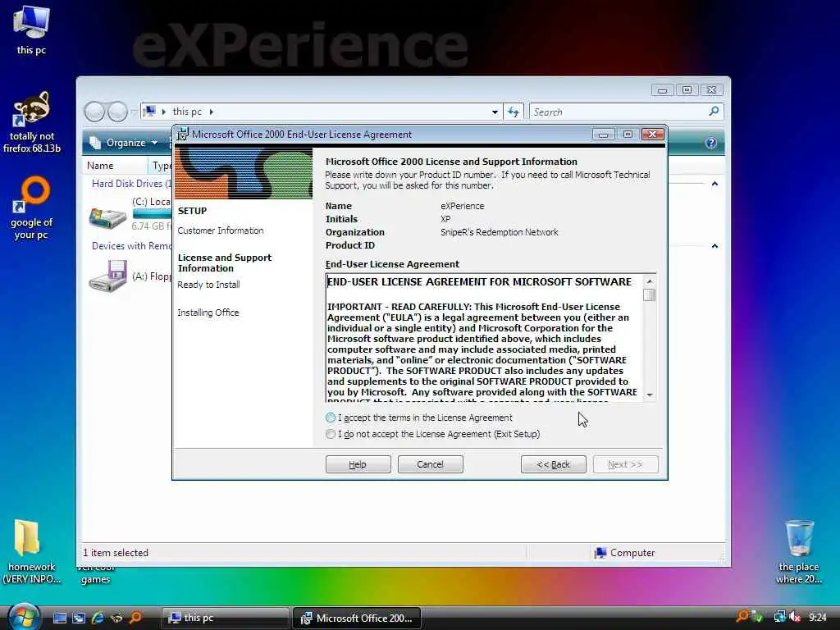Click the muted volume tray icon
Screen dimensions: 840x630
point(795,617)
